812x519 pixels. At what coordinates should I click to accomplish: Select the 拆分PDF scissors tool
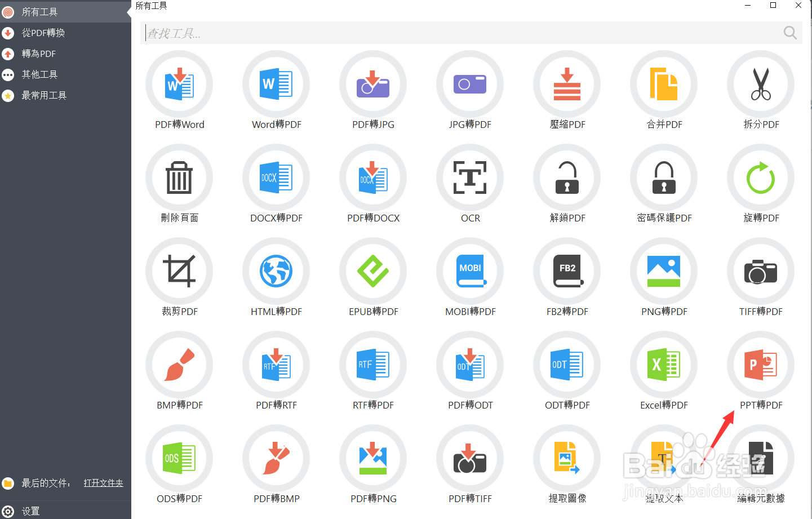761,85
